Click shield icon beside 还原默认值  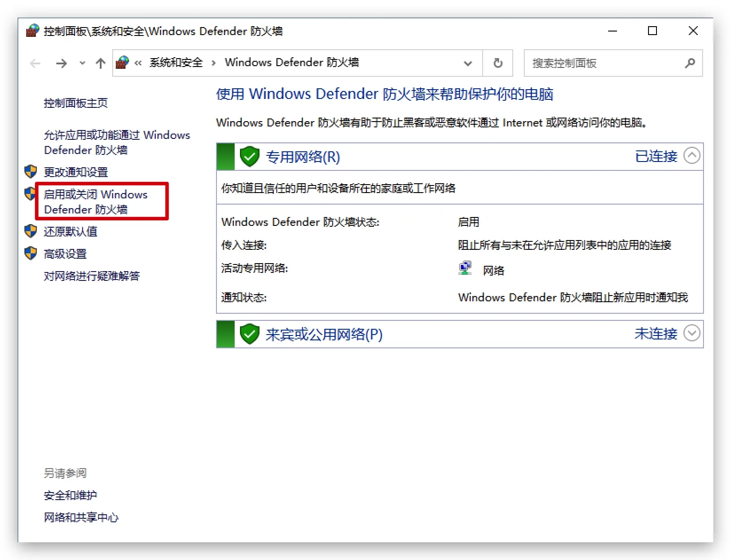click(31, 231)
